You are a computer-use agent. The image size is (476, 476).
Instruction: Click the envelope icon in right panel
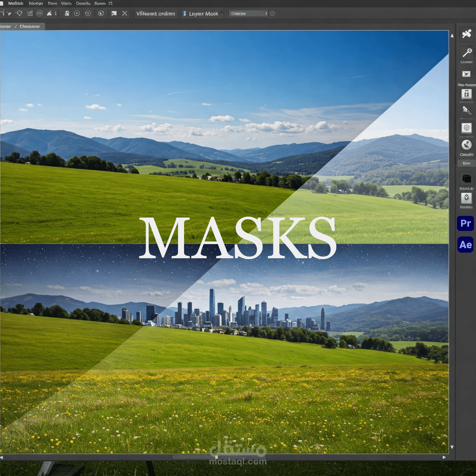(x=466, y=74)
